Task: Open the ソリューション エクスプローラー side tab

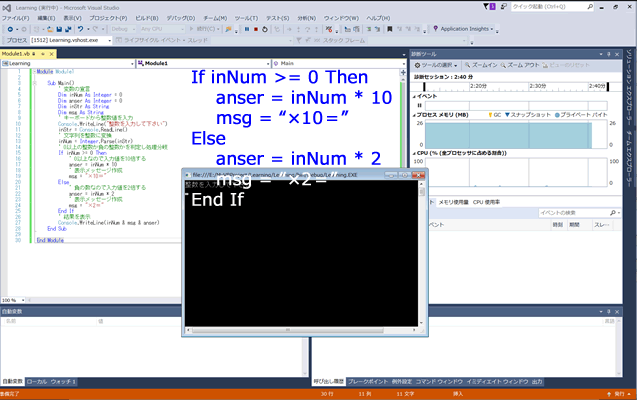Action: tap(629, 88)
